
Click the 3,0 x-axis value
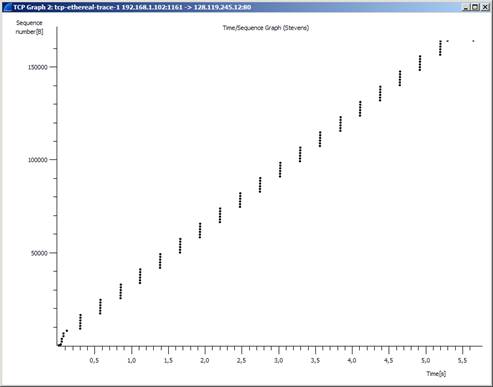pos(278,361)
